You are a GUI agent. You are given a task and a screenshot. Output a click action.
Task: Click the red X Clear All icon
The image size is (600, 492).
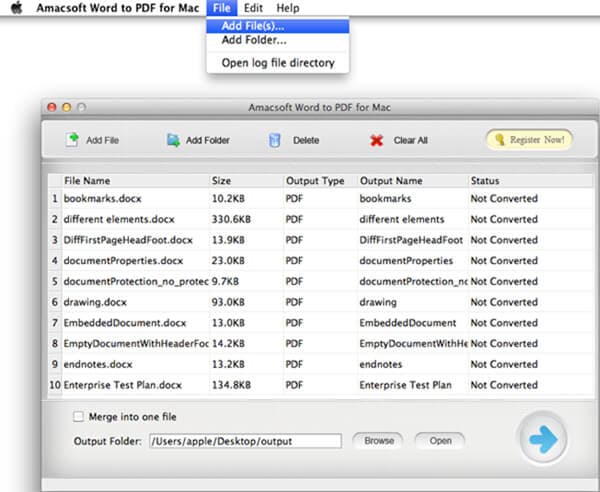click(x=377, y=141)
